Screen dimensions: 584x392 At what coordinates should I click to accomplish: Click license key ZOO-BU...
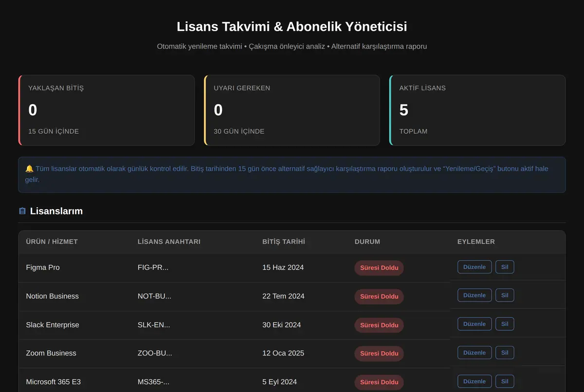155,353
